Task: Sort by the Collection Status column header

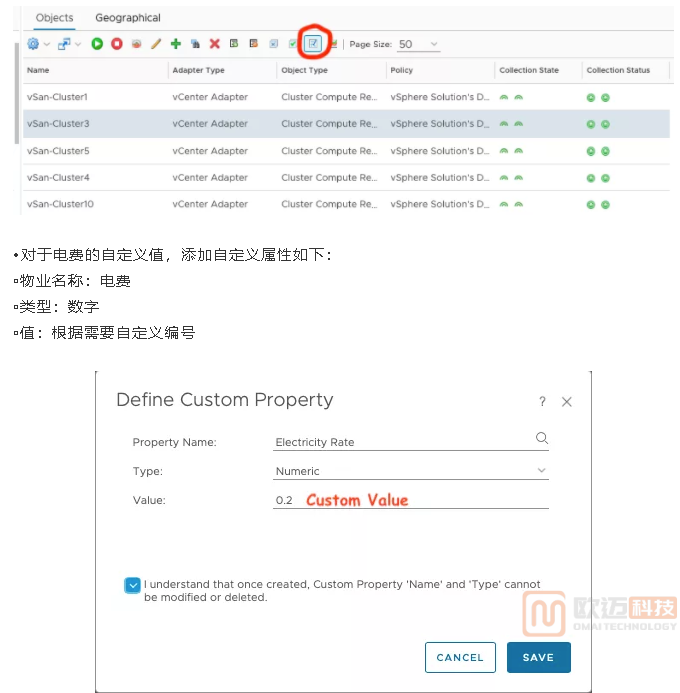Action: pos(618,70)
